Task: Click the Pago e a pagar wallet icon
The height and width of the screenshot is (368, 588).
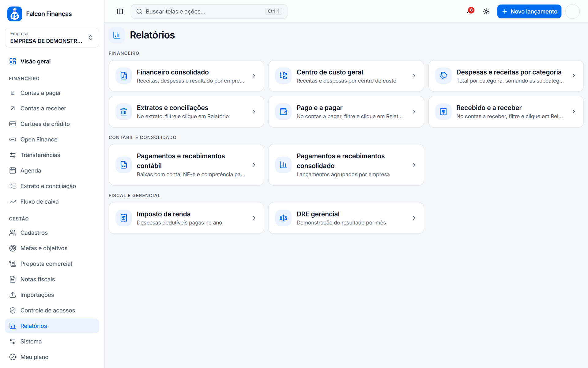Action: point(283,112)
